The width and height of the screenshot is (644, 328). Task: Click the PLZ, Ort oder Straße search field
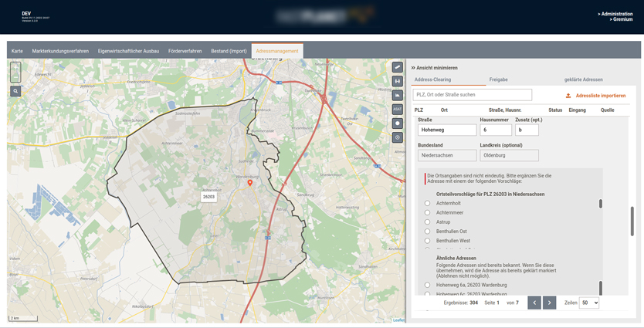473,95
